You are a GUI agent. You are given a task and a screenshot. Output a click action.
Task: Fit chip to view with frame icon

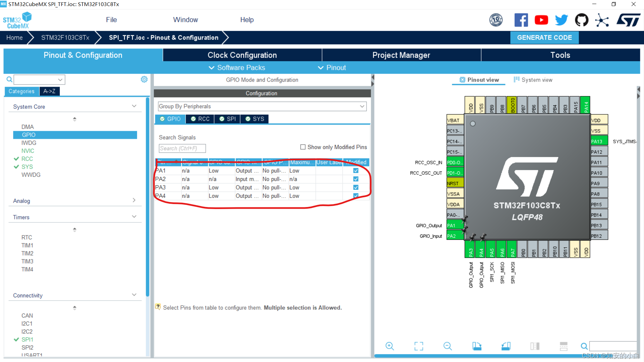[419, 346]
